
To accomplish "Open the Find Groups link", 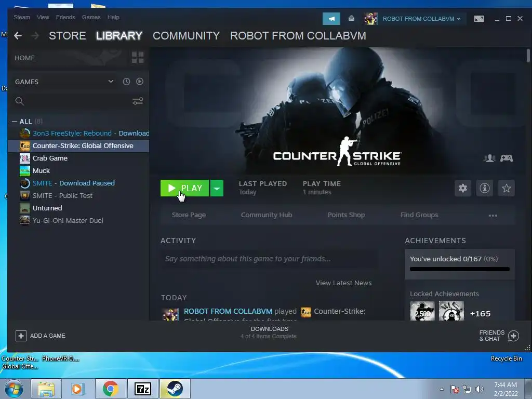I will 419,215.
